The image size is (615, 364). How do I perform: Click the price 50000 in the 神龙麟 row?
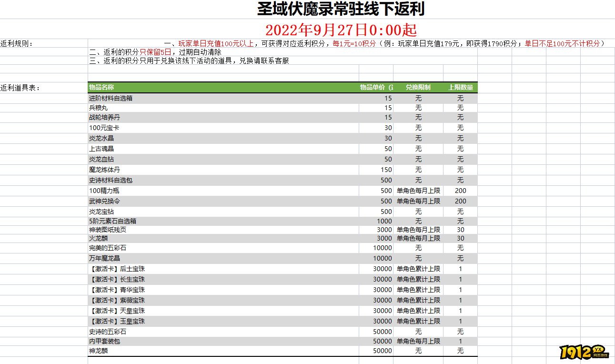pos(383,351)
